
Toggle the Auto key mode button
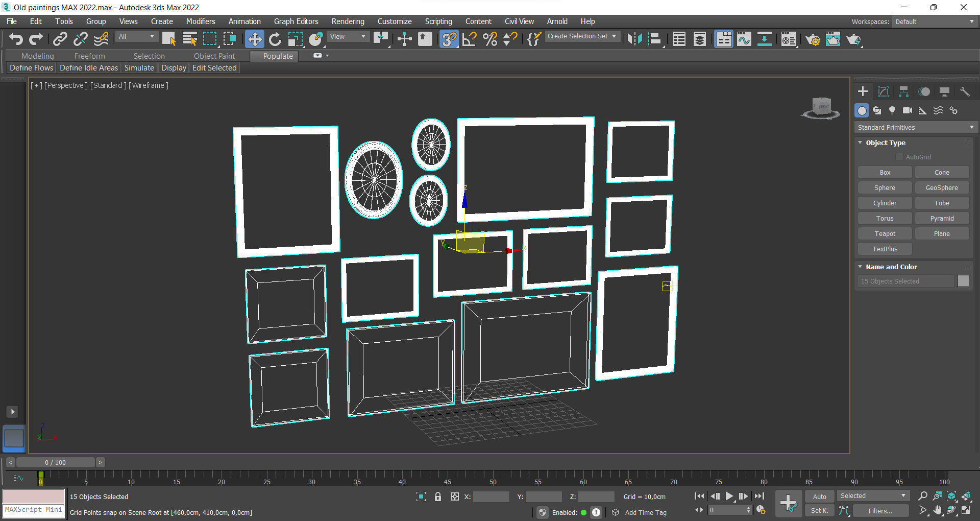pos(819,496)
